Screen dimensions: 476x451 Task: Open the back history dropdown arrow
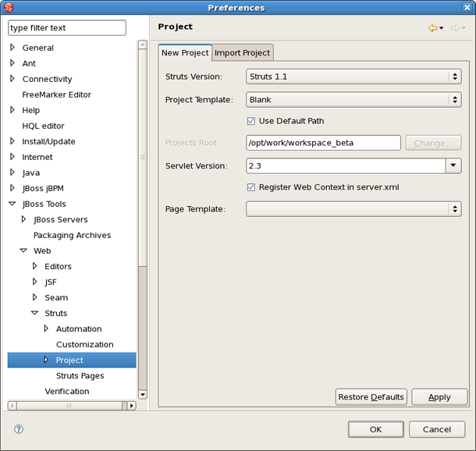(442, 29)
